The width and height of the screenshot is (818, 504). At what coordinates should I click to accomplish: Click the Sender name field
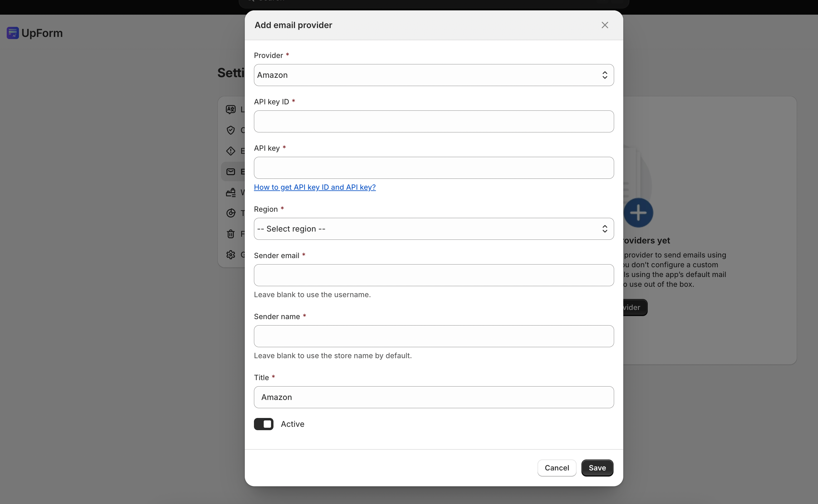(433, 336)
